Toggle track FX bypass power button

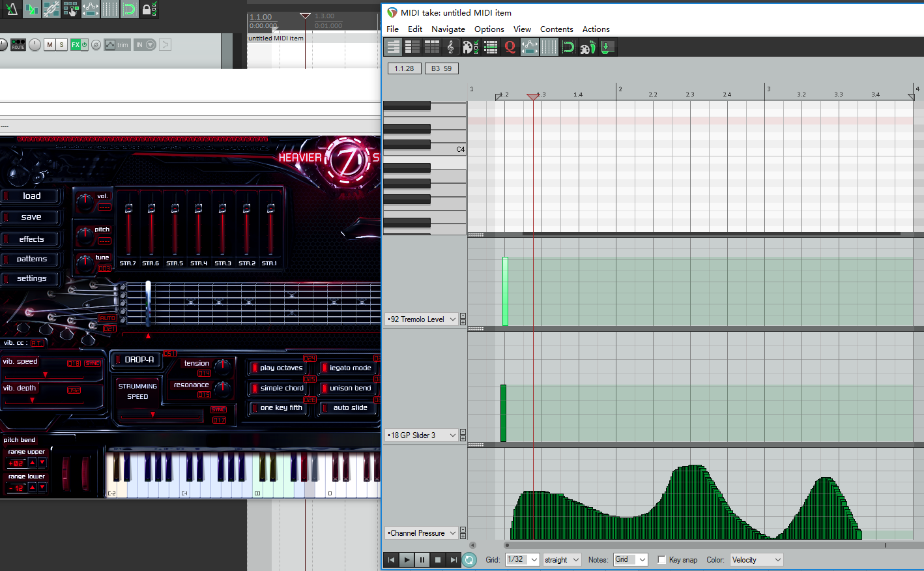(84, 45)
